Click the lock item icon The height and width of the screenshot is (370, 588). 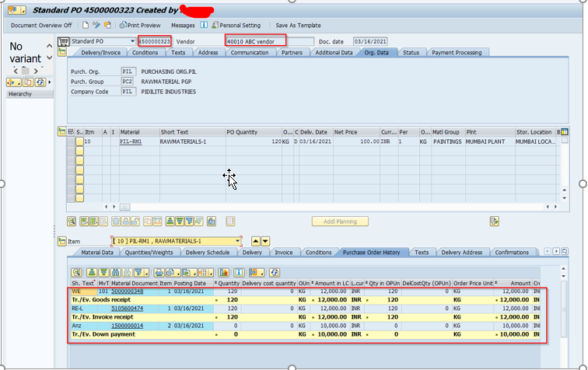[126, 222]
